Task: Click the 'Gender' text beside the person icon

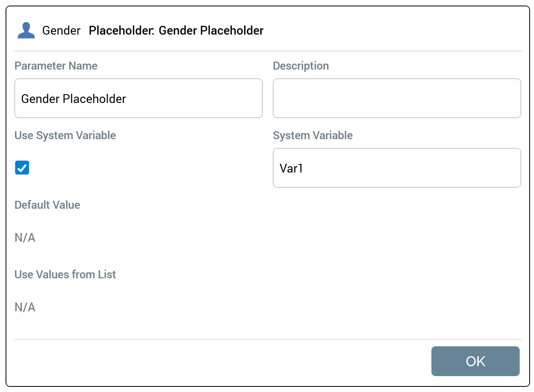Action: tap(61, 31)
